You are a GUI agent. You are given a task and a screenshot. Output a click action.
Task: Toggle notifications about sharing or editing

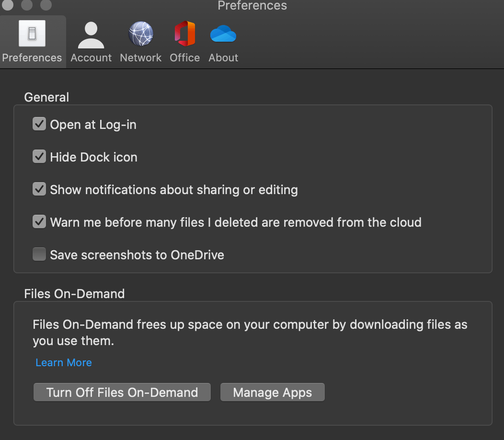coord(39,189)
